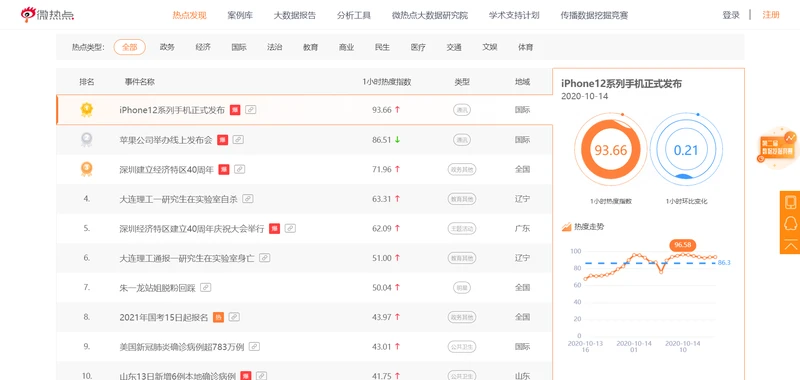Filter hotspots by 文娱

click(x=490, y=47)
